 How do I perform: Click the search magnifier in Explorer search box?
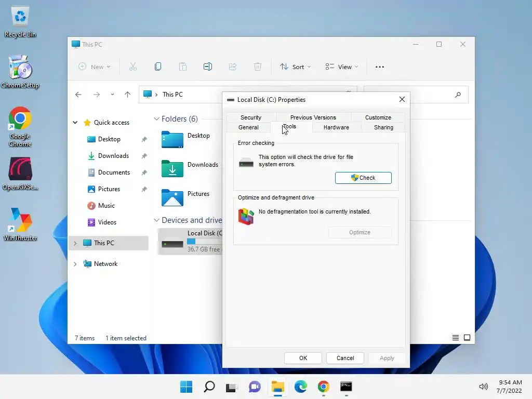(458, 95)
